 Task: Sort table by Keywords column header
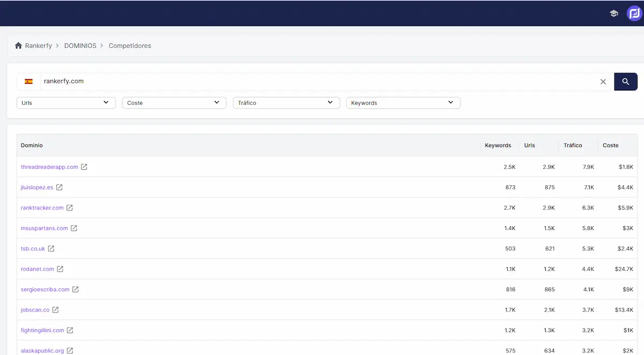[x=498, y=146]
